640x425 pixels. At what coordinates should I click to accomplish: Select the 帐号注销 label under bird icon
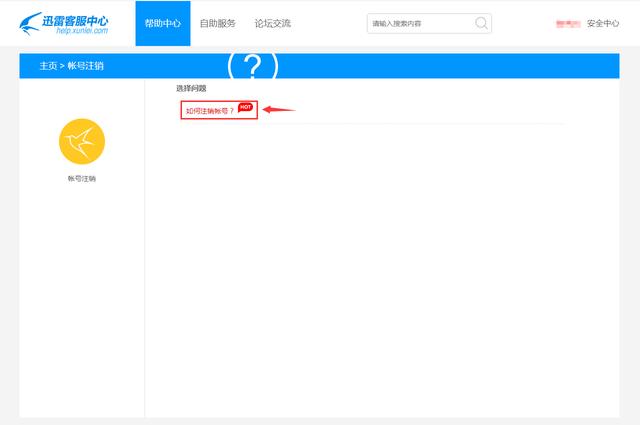pyautogui.click(x=82, y=179)
